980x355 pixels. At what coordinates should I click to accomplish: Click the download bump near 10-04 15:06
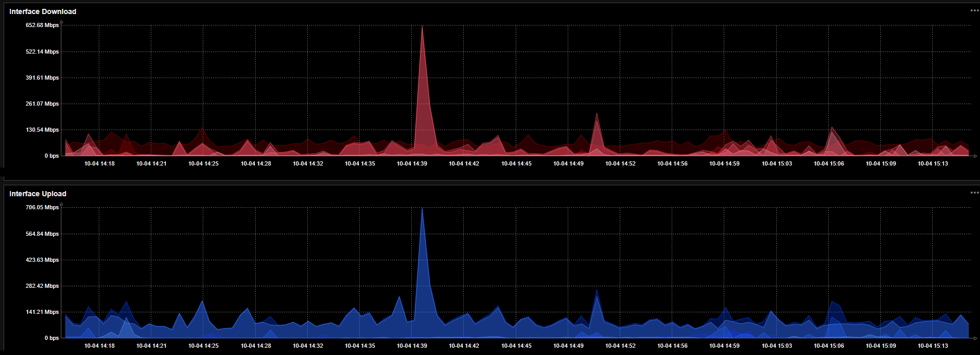(x=832, y=129)
